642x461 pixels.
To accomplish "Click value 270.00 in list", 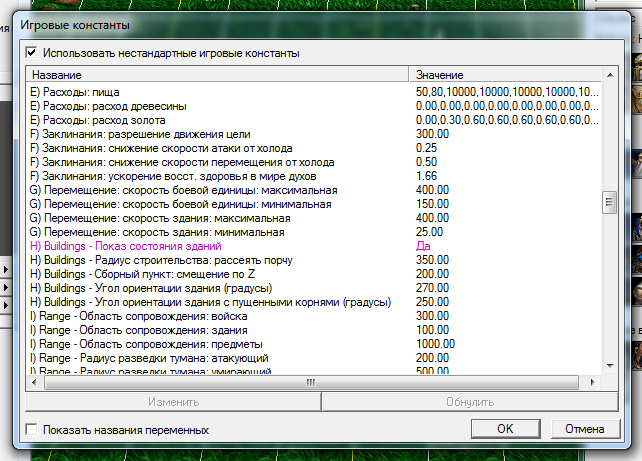I will click(432, 288).
